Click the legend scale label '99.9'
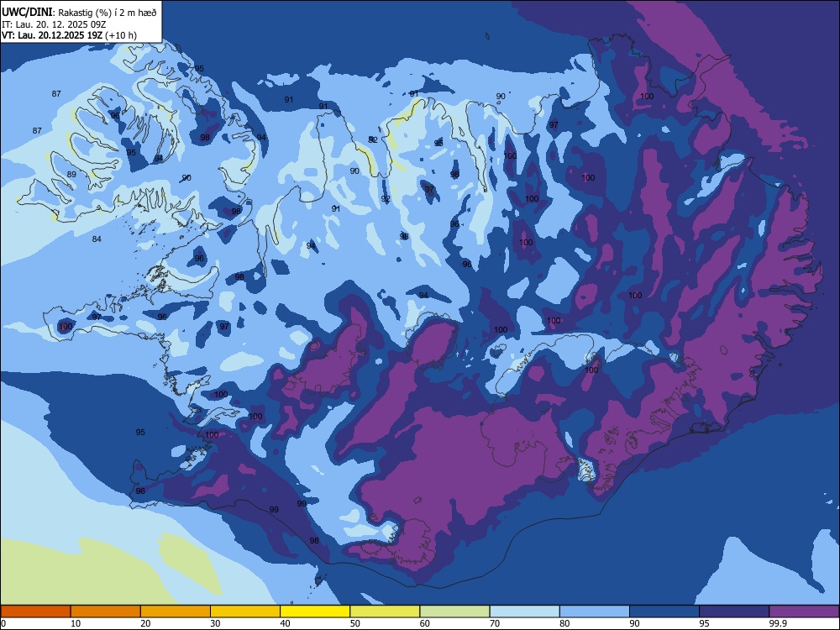Viewport: 840px width, 630px height. pyautogui.click(x=777, y=623)
